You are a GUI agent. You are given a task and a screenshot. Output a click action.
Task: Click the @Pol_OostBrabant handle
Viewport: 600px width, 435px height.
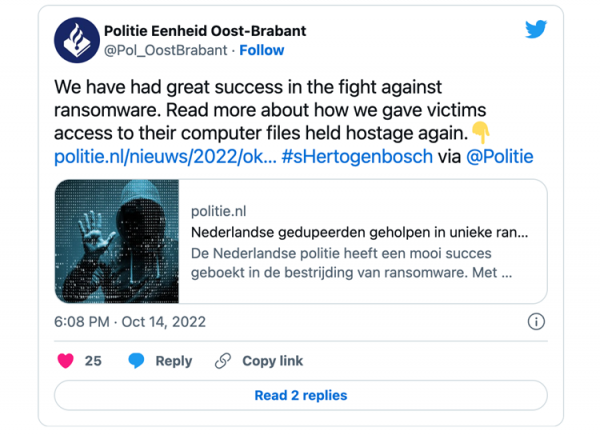(165, 50)
